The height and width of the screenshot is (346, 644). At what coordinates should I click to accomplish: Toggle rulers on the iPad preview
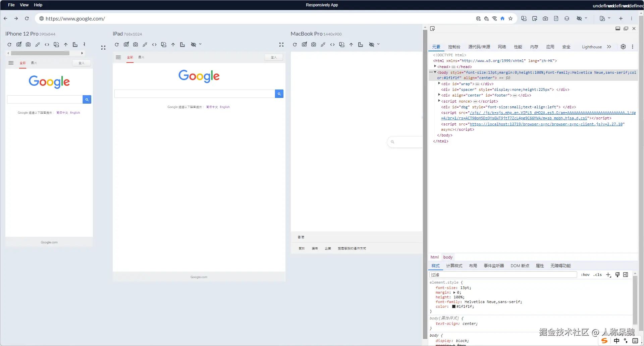[x=182, y=45]
